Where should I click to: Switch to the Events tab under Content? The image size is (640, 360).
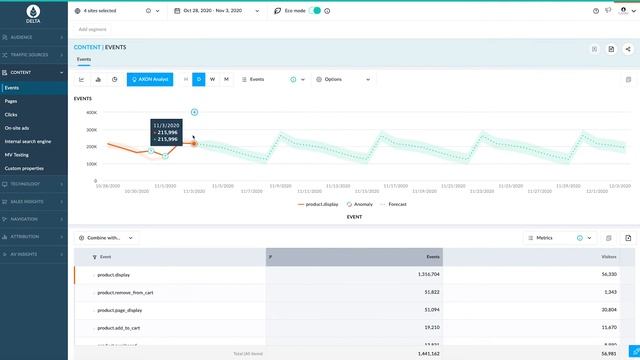click(84, 60)
